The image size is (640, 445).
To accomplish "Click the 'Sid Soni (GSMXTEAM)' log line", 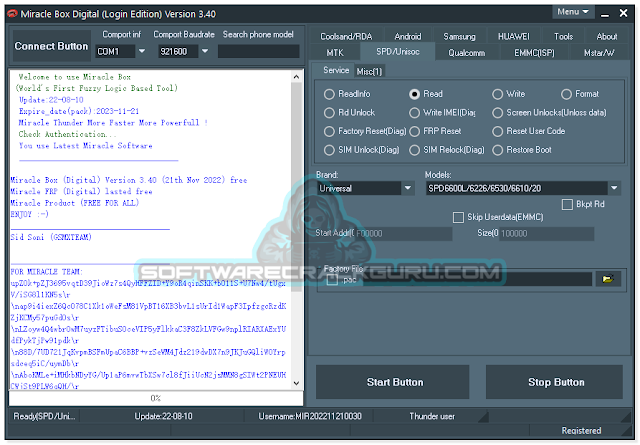I will (x=51, y=237).
